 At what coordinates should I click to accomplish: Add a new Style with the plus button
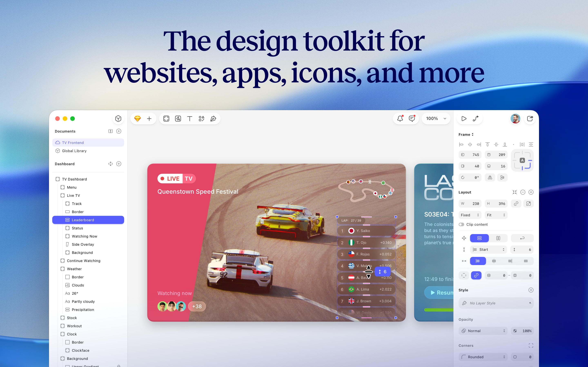(x=531, y=290)
